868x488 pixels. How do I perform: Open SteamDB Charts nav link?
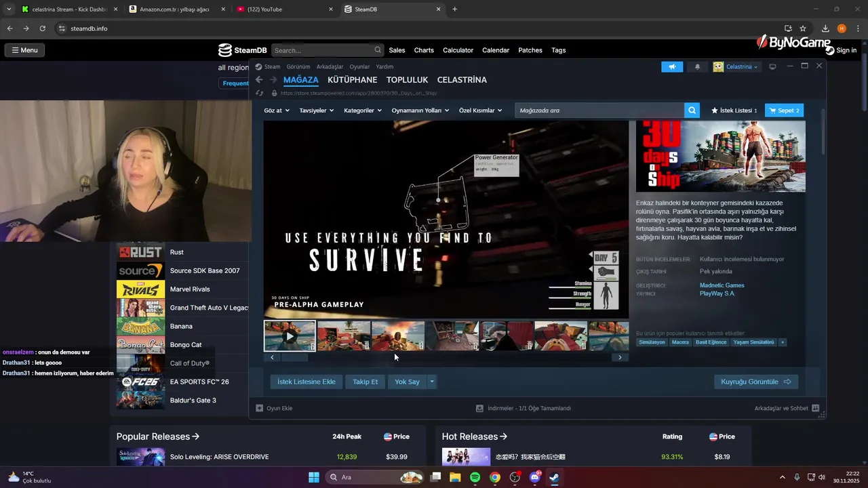point(424,50)
